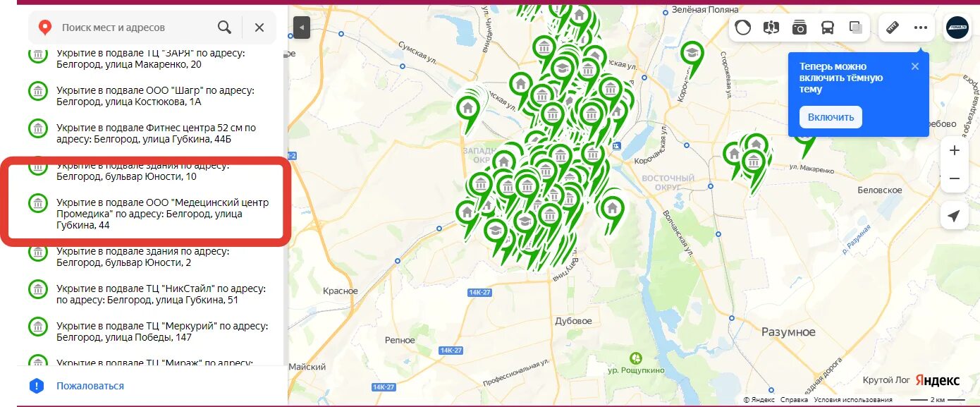Image resolution: width=980 pixels, height=407 pixels.
Task: Open the map layers selector
Action: [856, 28]
